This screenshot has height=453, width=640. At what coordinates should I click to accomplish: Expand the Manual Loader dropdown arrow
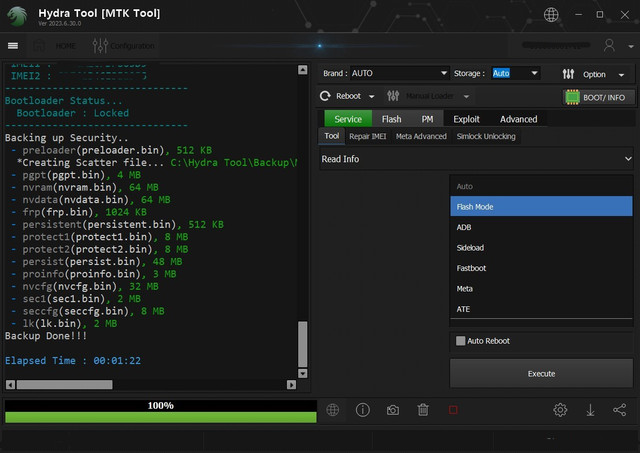(466, 97)
